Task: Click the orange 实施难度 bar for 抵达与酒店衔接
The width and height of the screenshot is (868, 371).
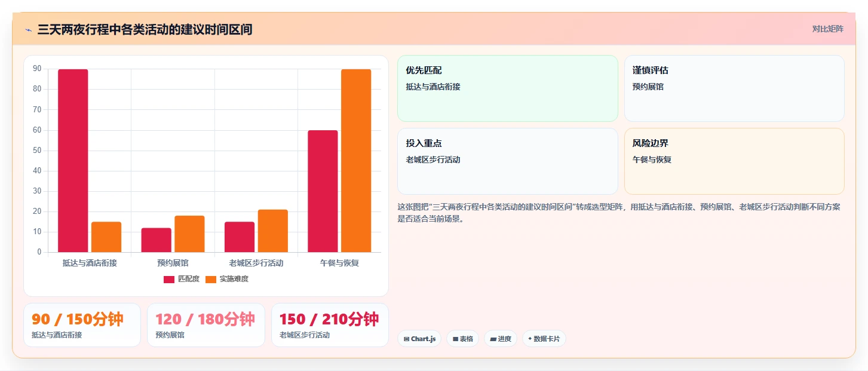Action: click(x=106, y=237)
